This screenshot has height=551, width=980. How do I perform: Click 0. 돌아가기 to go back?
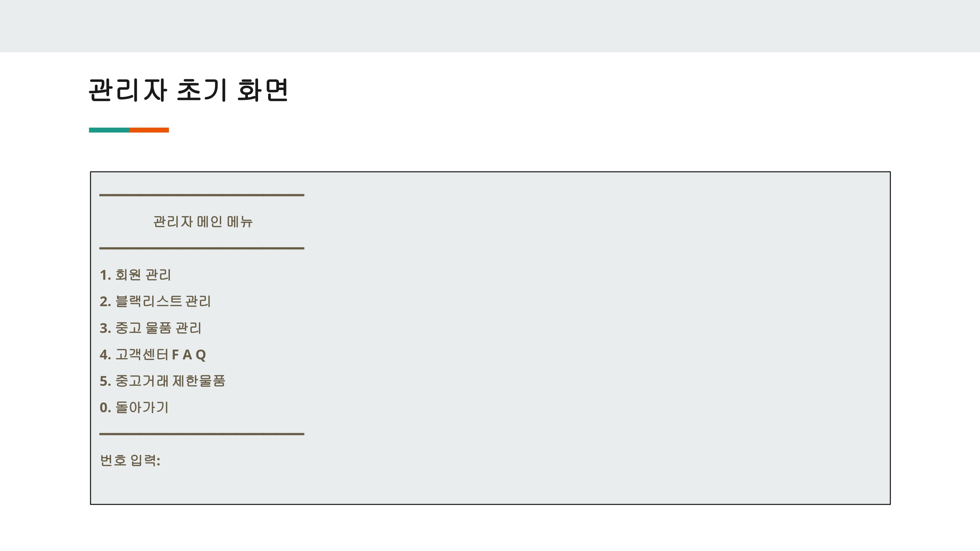[x=134, y=407]
